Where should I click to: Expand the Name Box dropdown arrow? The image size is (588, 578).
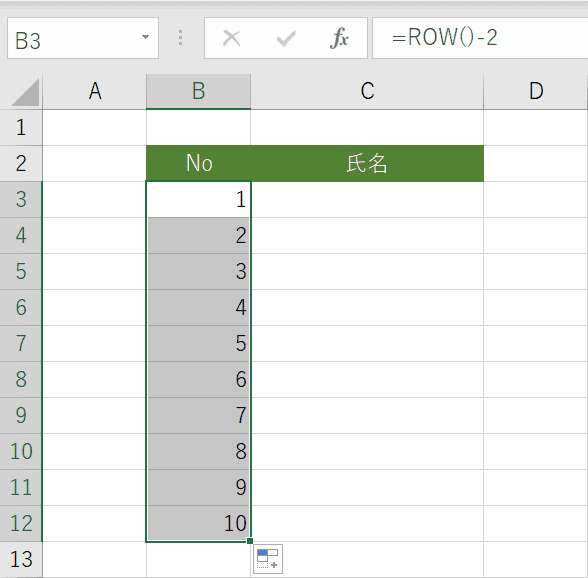(x=145, y=37)
